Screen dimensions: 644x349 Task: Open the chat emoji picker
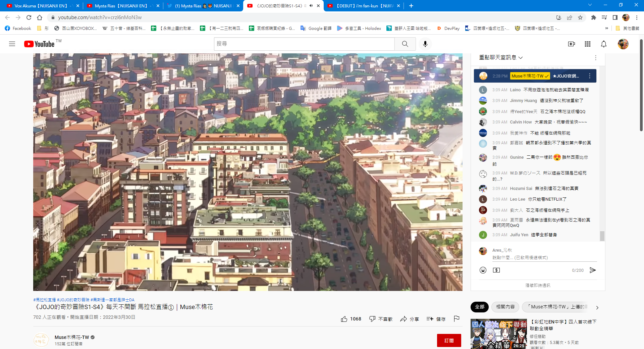pos(483,270)
